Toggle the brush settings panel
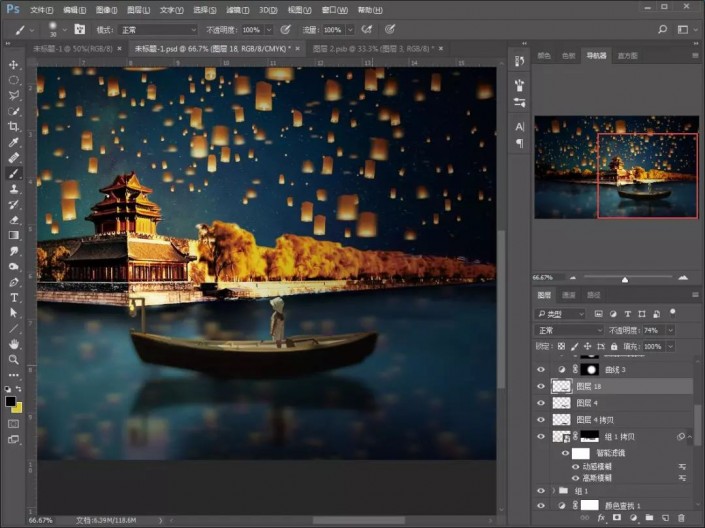This screenshot has height=528, width=705. [80, 29]
